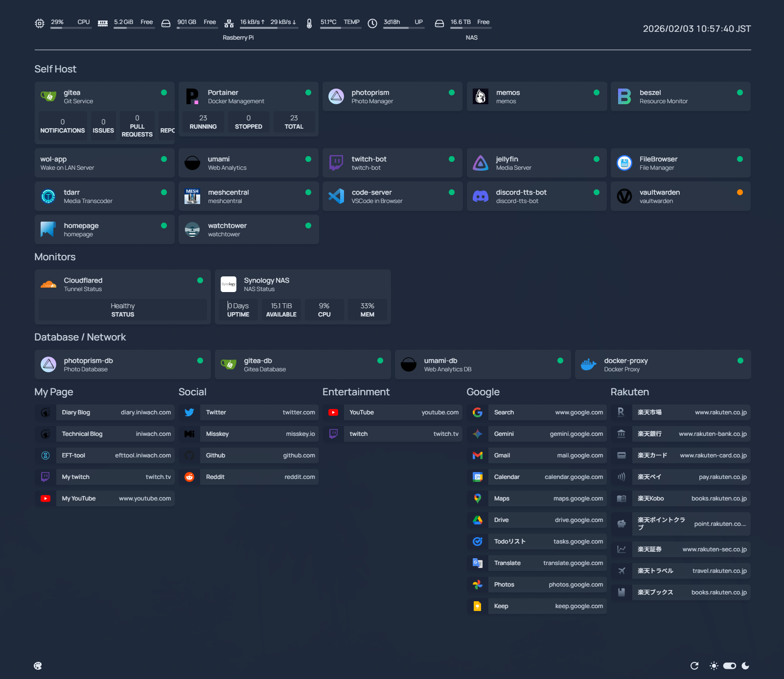The height and width of the screenshot is (679, 784).
Task: Open the color palette theme picker
Action: [x=38, y=666]
